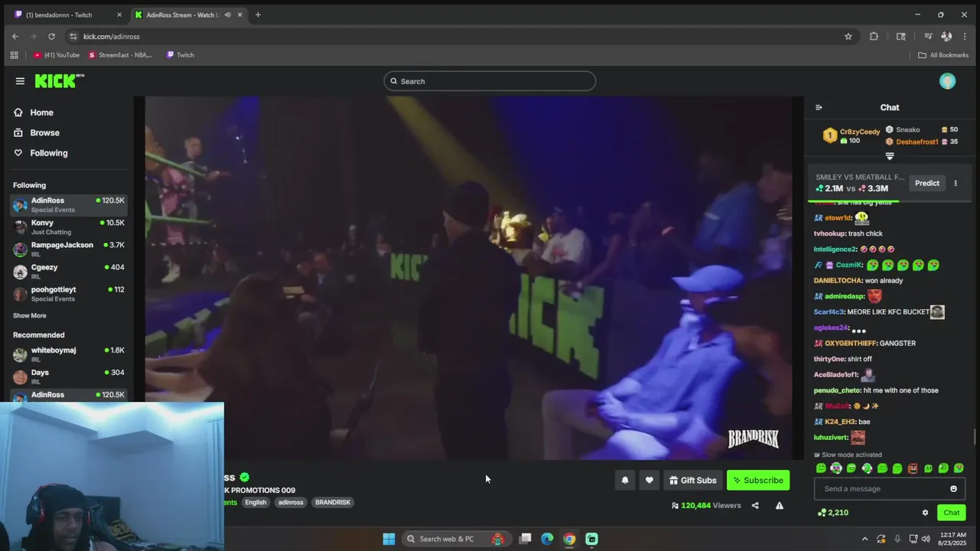
Task: Click the Predict button
Action: tap(926, 184)
